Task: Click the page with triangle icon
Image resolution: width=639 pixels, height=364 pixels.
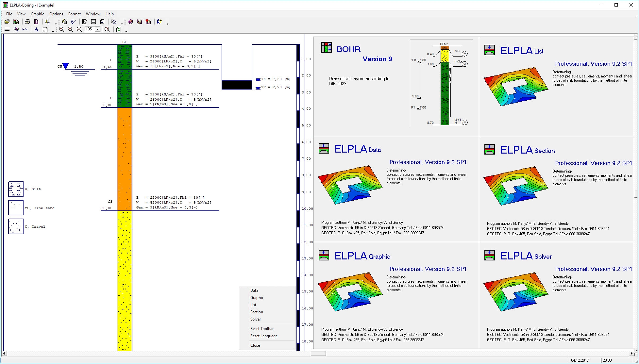Action: [x=85, y=22]
